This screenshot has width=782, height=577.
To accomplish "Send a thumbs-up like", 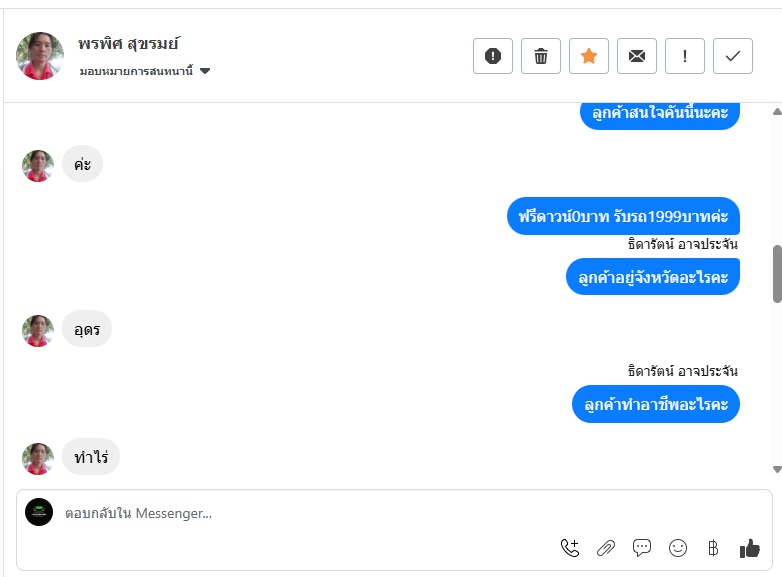I will click(x=750, y=547).
